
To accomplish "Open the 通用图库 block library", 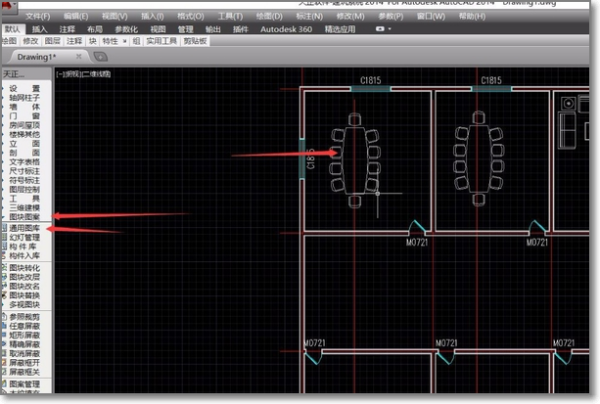I will [24, 228].
